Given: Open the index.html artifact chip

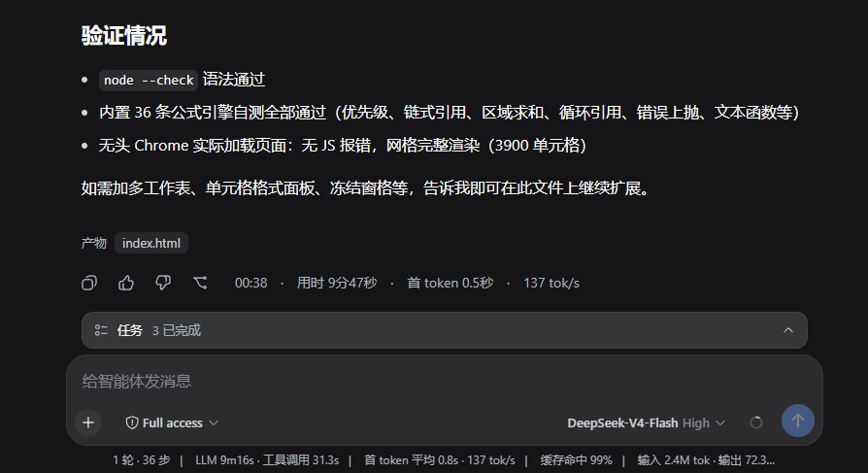Looking at the screenshot, I should (x=151, y=243).
